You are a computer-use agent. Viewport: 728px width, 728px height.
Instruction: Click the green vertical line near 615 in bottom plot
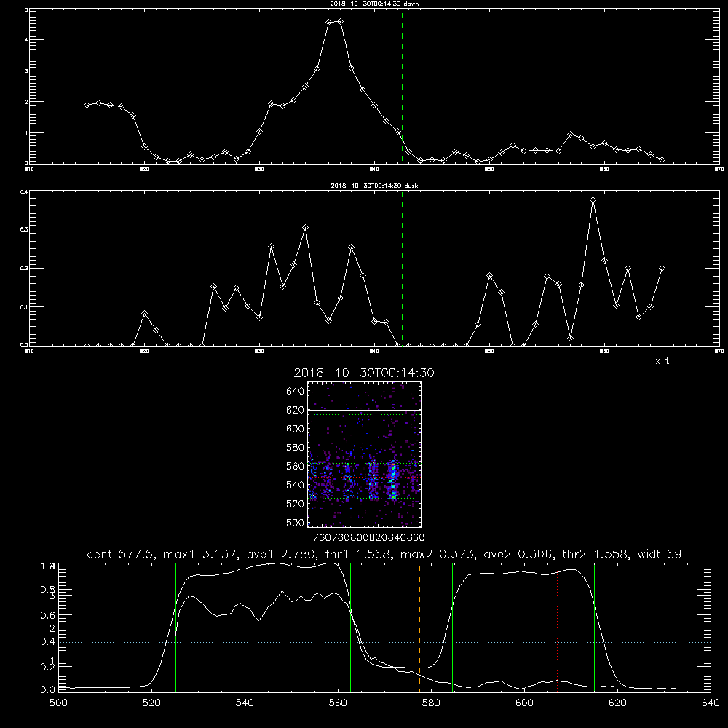[594, 627]
